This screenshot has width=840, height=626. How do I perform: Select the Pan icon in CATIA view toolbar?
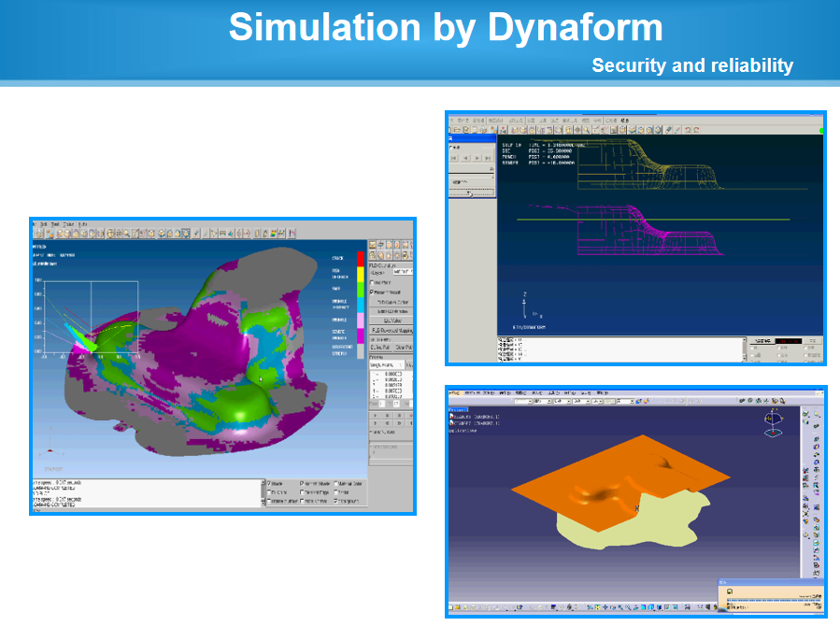point(605,607)
